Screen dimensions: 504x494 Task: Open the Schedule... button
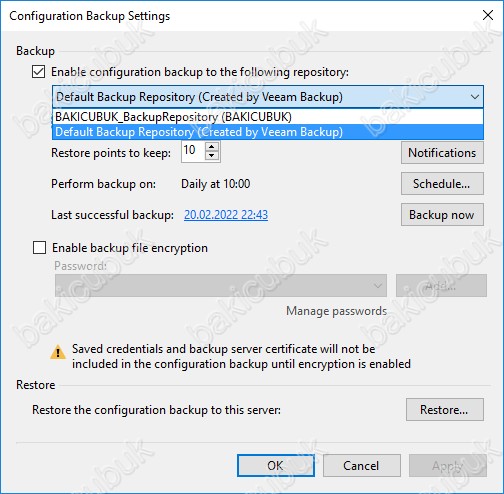point(442,184)
